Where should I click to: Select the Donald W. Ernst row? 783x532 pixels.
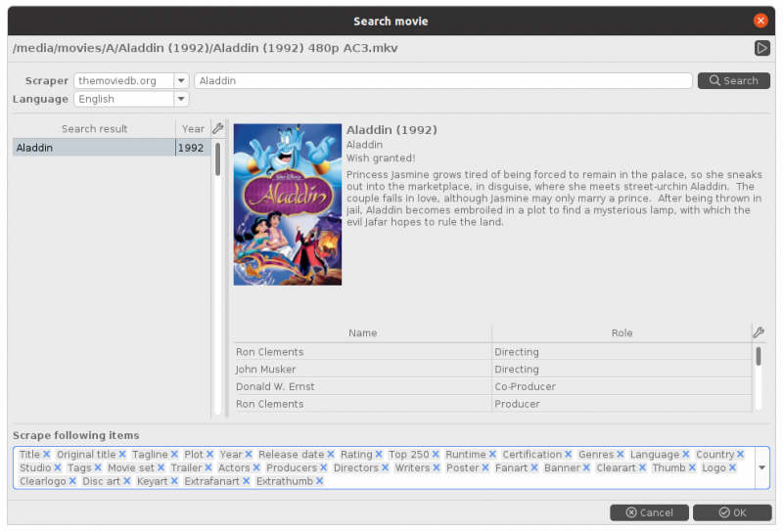pyautogui.click(x=492, y=386)
